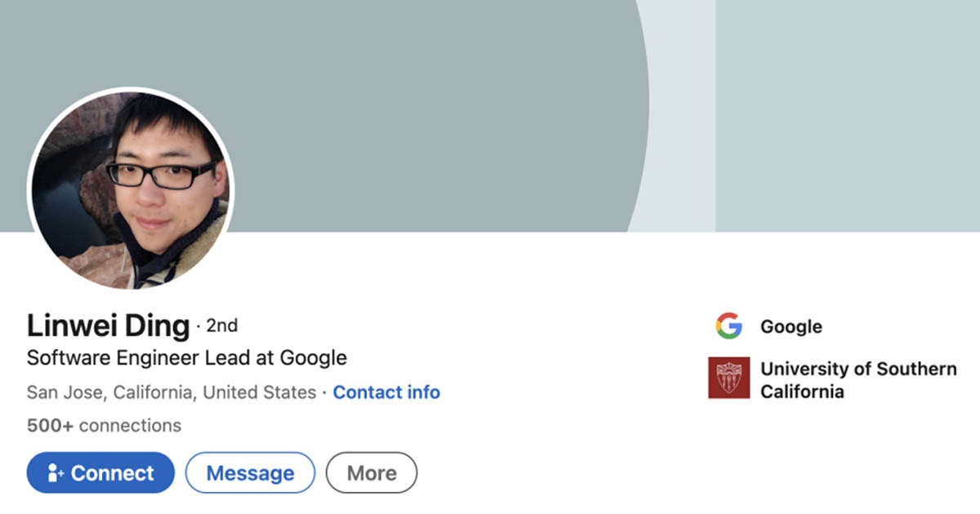Open the circular profile photo
Viewport: 980px width, 514px height.
point(131,188)
